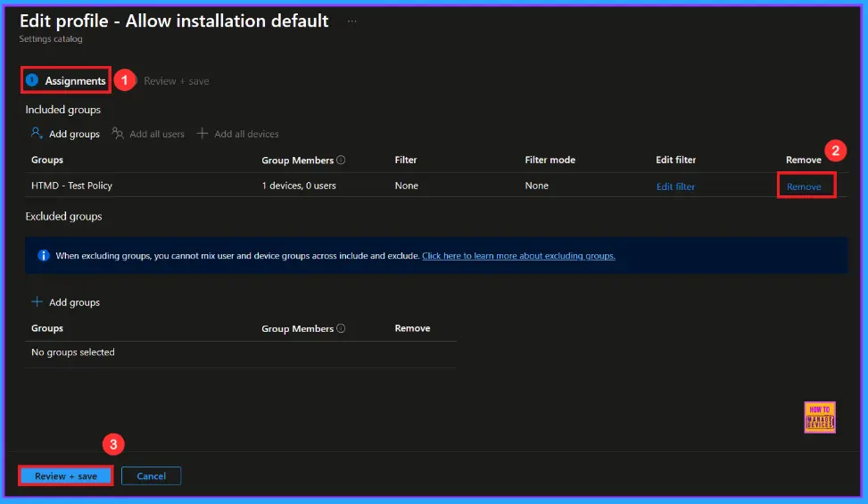Screen dimensions: 868x504
Task: Show Group Members info tooltip in Excluded groups
Action: click(341, 328)
